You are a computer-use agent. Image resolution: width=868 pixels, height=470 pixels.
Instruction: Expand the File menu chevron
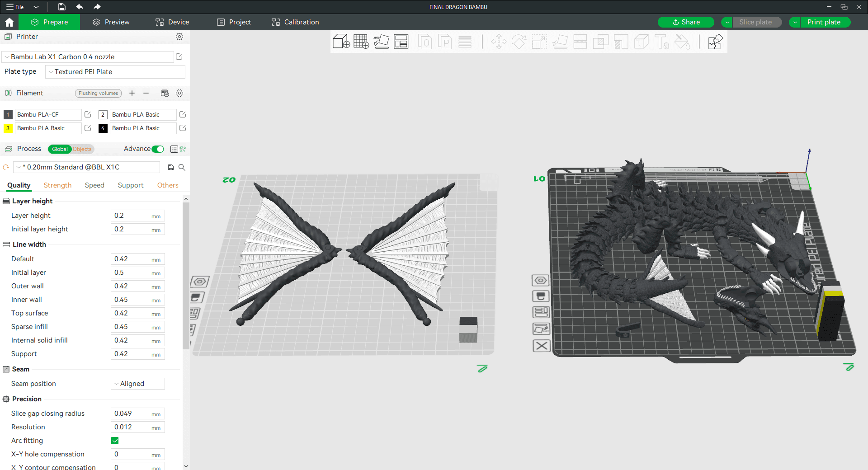click(x=37, y=7)
